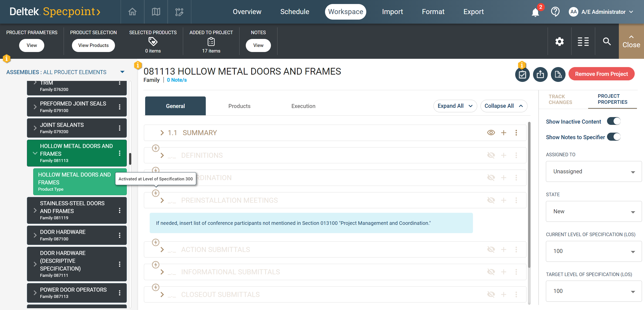Click the search magnifier icon
Screen dimensions: 644x310
(607, 41)
